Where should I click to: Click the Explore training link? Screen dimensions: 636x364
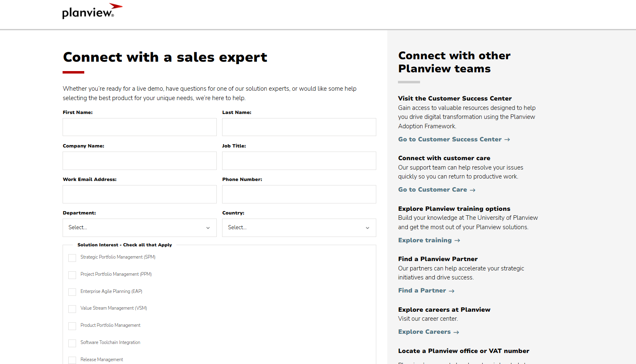[x=429, y=240]
